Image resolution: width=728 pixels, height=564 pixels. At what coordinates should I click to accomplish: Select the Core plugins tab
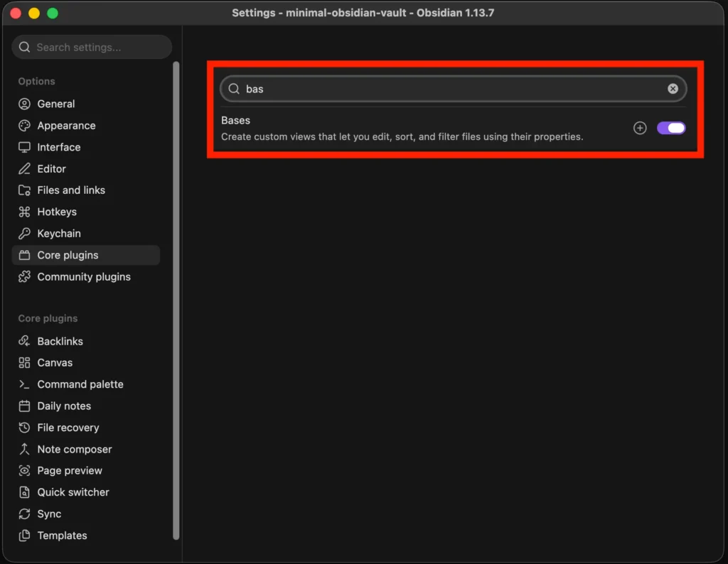[86, 255]
